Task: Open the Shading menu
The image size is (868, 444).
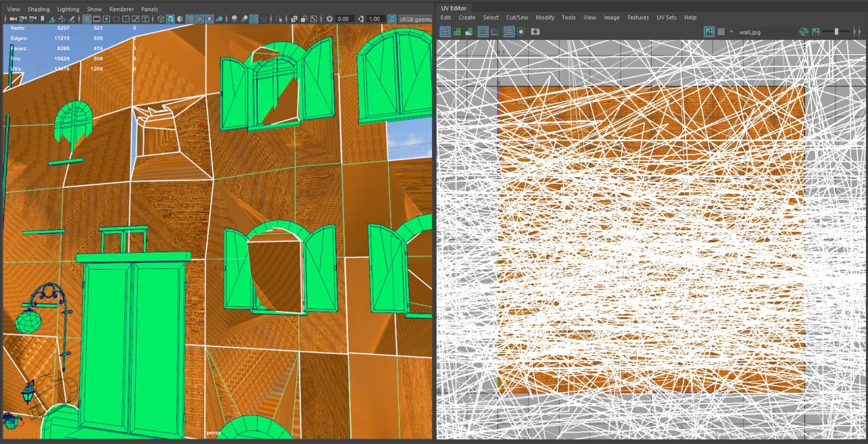Action: pyautogui.click(x=39, y=9)
